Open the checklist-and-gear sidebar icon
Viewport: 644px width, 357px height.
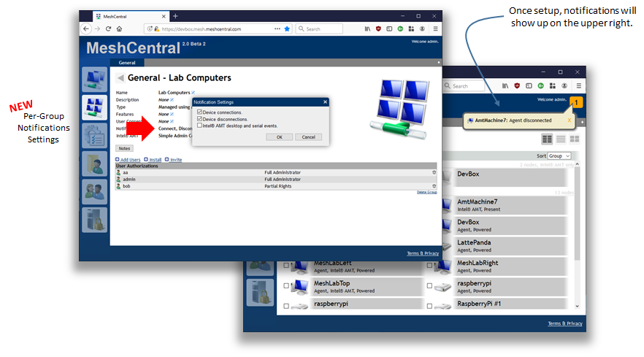pyautogui.click(x=94, y=135)
